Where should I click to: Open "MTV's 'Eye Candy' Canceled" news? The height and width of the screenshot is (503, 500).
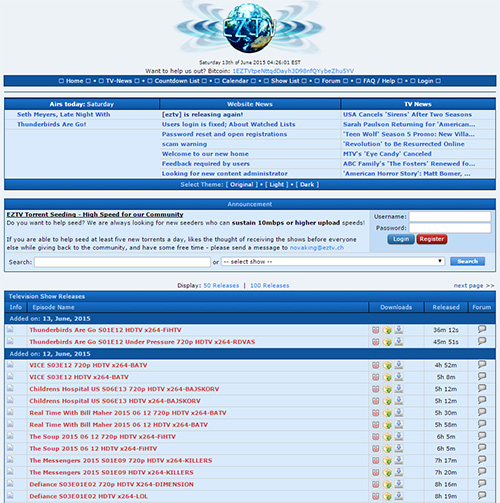click(387, 154)
